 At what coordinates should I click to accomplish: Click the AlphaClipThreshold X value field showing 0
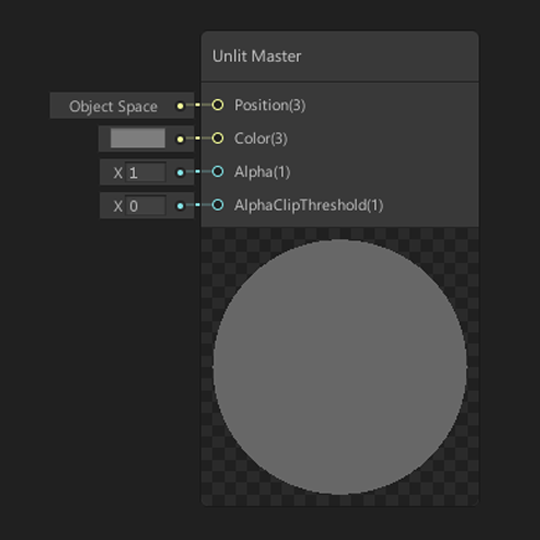point(145,206)
